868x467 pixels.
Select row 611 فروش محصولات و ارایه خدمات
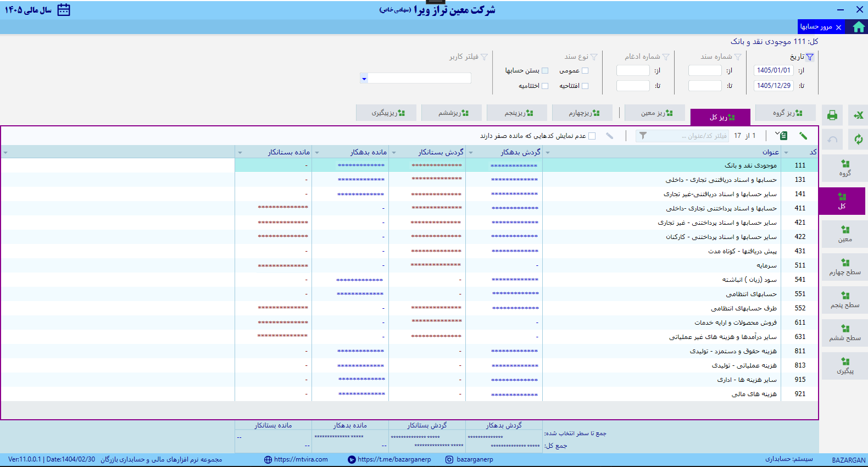[x=410, y=323]
